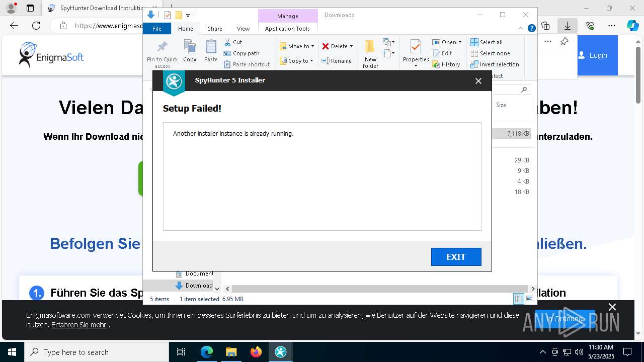Open the Copilot icon in Edge
This screenshot has height=362, width=644.
(x=633, y=26)
